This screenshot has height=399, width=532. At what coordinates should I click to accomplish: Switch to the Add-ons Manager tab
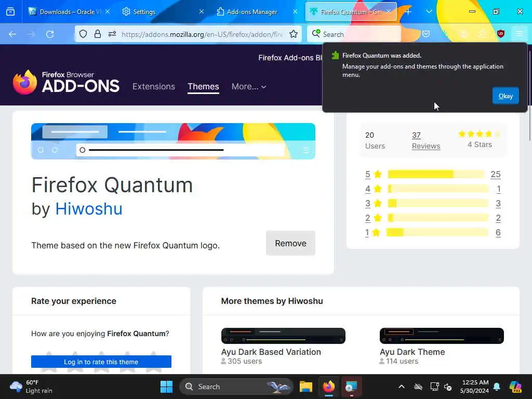[x=257, y=11]
